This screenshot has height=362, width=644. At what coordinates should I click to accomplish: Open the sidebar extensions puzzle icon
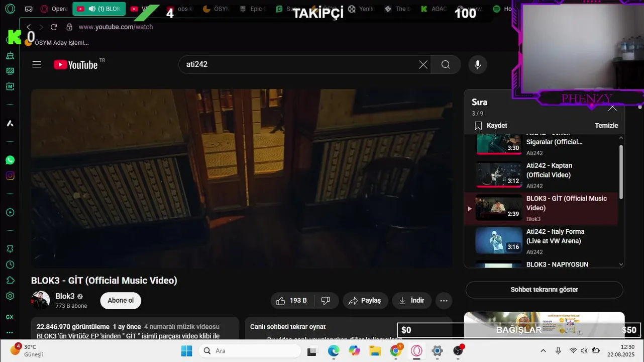10,280
